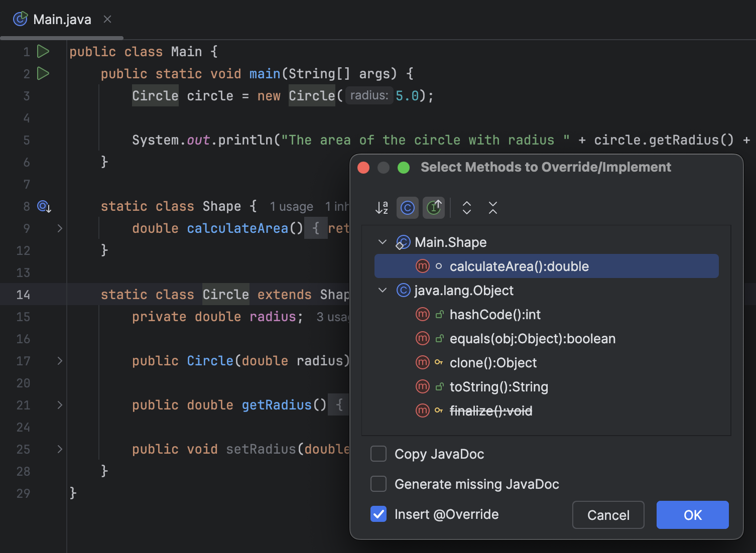This screenshot has height=553, width=756.
Task: Run the main method via gutter icon
Action: (x=43, y=73)
